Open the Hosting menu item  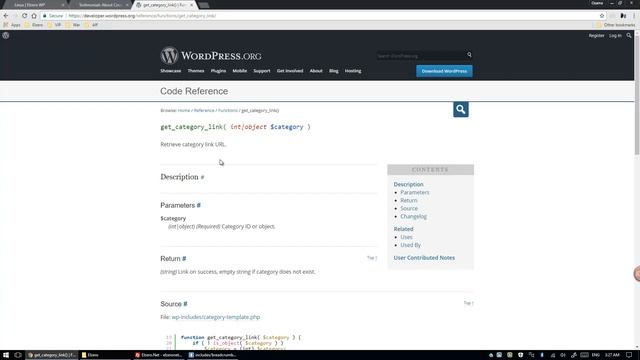(353, 71)
